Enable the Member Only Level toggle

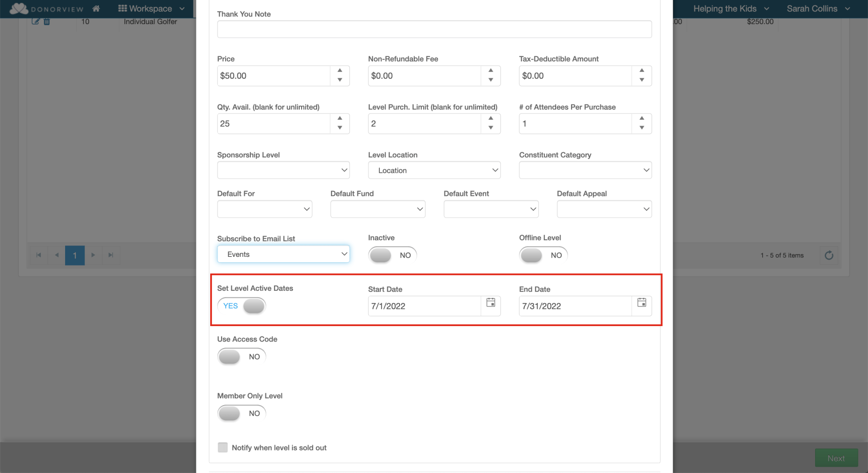(x=242, y=413)
